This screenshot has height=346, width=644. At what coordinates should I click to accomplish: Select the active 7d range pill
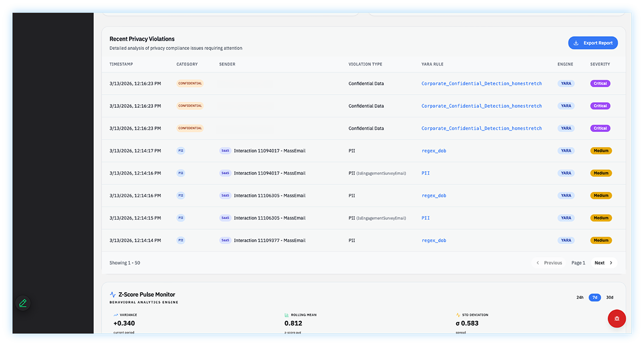click(595, 298)
